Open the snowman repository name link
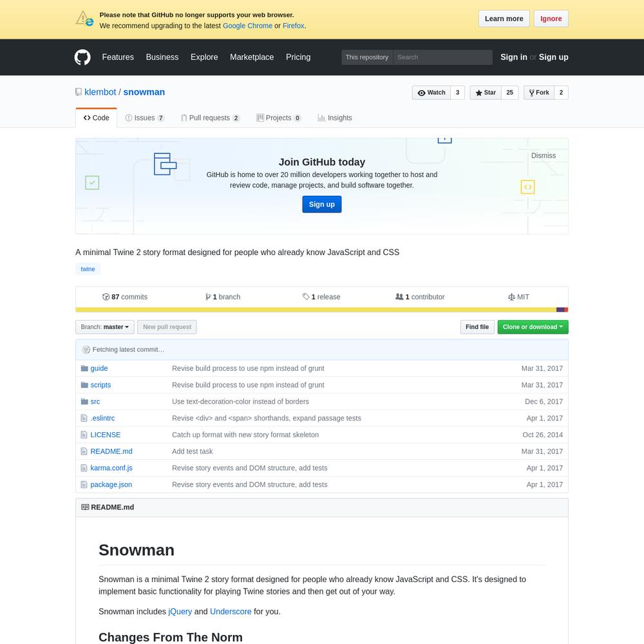The height and width of the screenshot is (644, 644). coord(144,92)
